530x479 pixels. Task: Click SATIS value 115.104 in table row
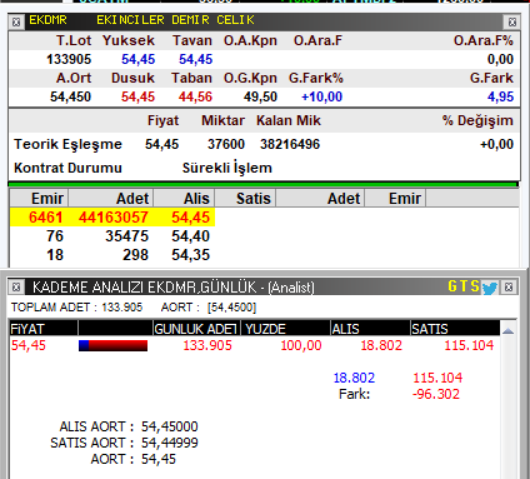[x=469, y=345]
